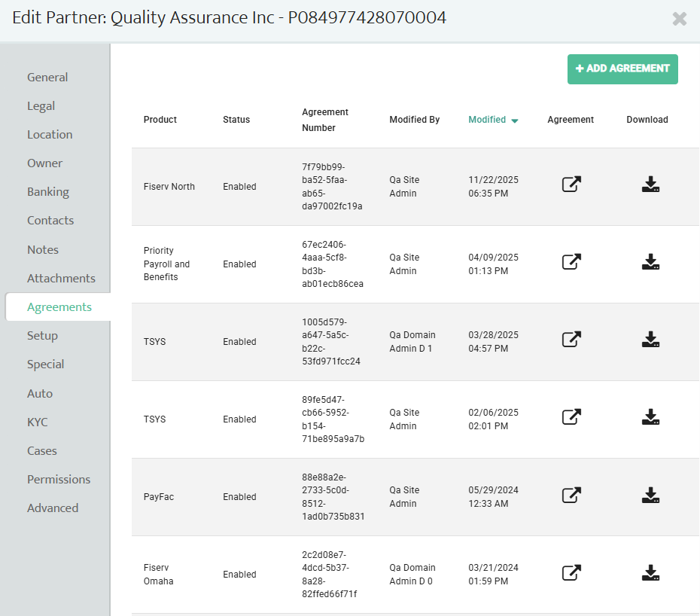This screenshot has width=700, height=616.
Task: Click Enabled status in PayFac row
Action: [x=240, y=497]
